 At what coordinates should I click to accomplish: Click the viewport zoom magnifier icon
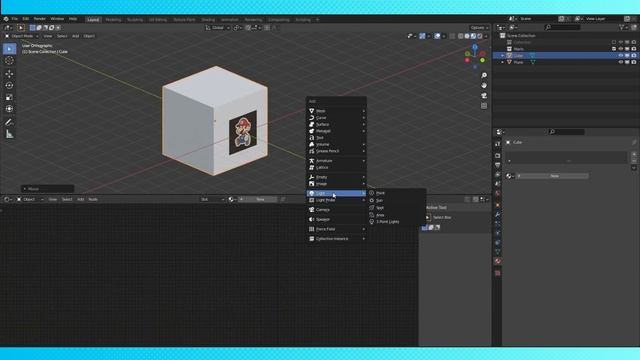[x=484, y=76]
